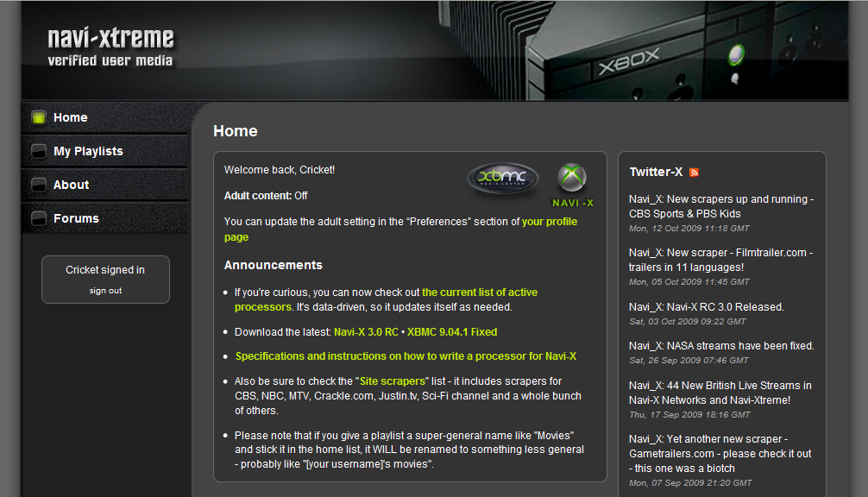Viewport: 868px width, 497px height.
Task: Open processor specifications and instructions link
Action: pyautogui.click(x=406, y=356)
